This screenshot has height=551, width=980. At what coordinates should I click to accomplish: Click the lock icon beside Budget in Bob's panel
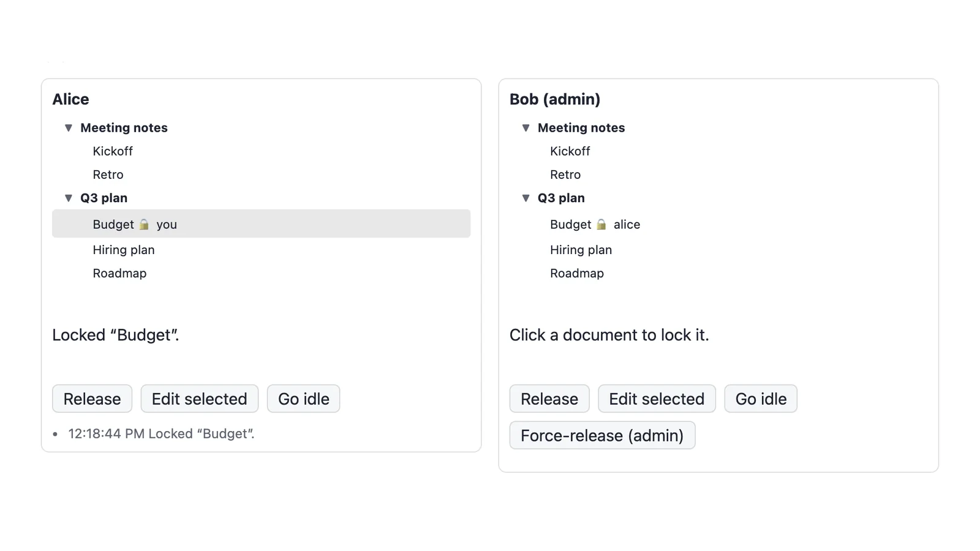[601, 224]
